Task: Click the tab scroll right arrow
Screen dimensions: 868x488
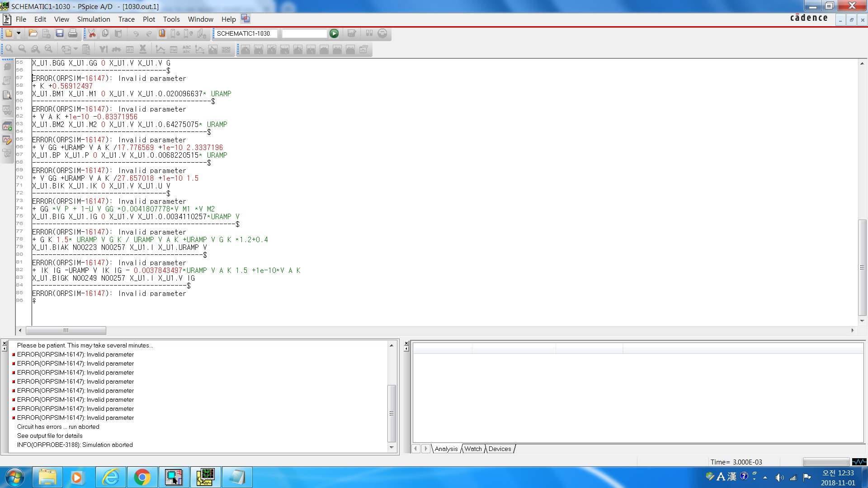Action: tap(426, 449)
